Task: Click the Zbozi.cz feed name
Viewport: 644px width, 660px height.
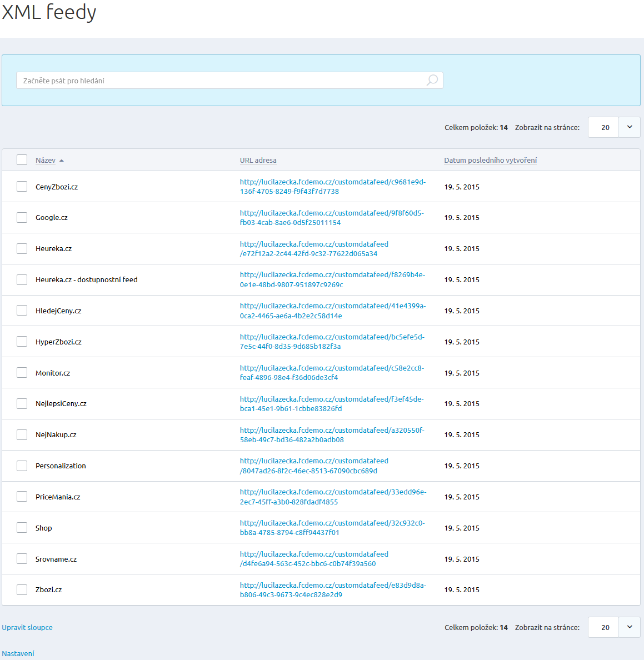Action: 48,589
